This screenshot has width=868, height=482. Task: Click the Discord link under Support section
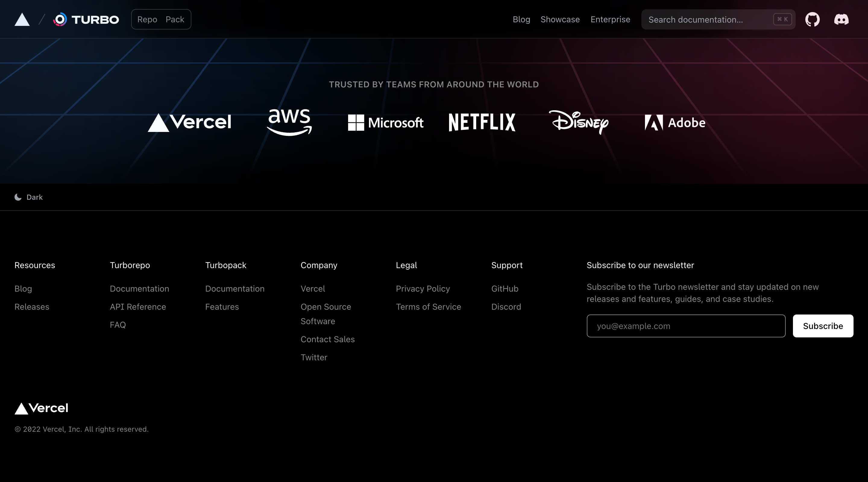(506, 307)
